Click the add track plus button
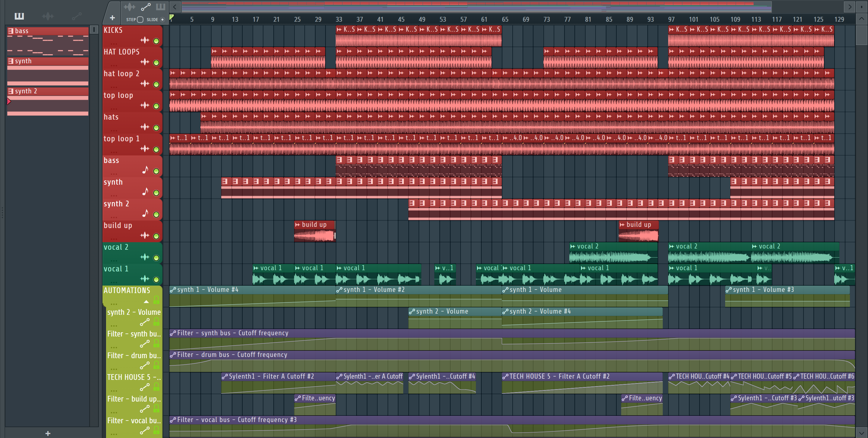868x438 pixels. tap(112, 17)
